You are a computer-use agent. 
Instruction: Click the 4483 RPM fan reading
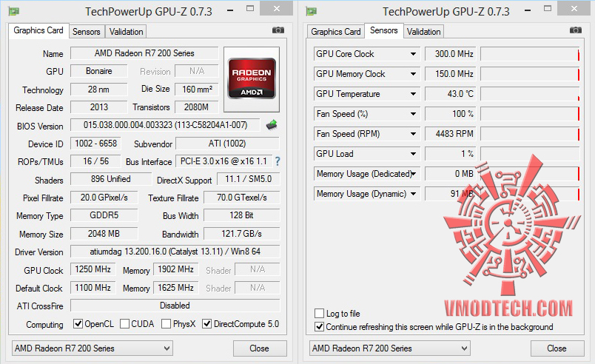click(451, 134)
